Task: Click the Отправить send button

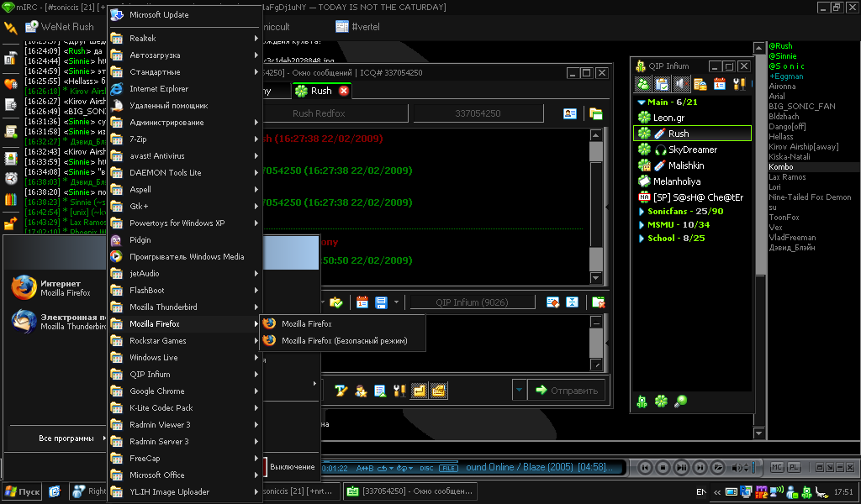Action: click(x=566, y=390)
